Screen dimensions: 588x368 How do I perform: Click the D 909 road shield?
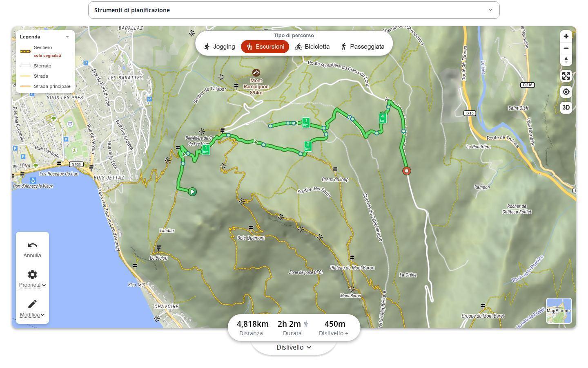tap(76, 164)
